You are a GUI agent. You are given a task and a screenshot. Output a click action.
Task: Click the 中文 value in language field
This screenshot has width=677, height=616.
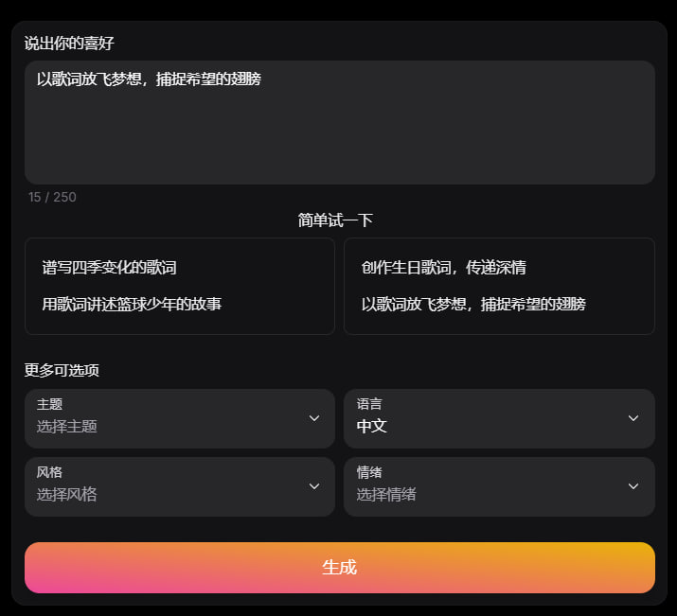(x=371, y=427)
